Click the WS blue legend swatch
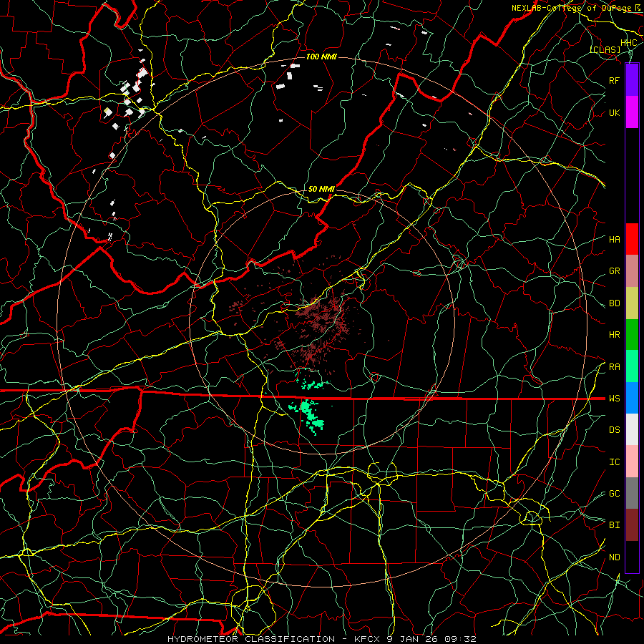Image resolution: width=644 pixels, height=644 pixels. click(632, 398)
